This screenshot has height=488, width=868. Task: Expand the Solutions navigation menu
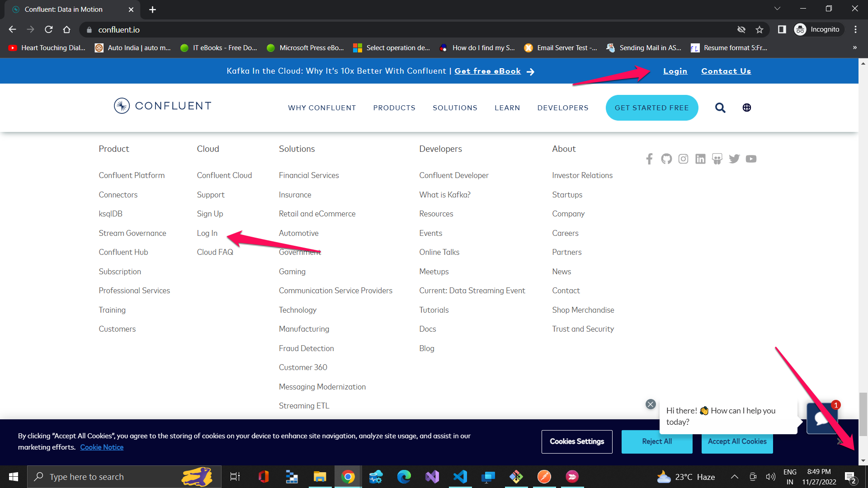tap(455, 108)
